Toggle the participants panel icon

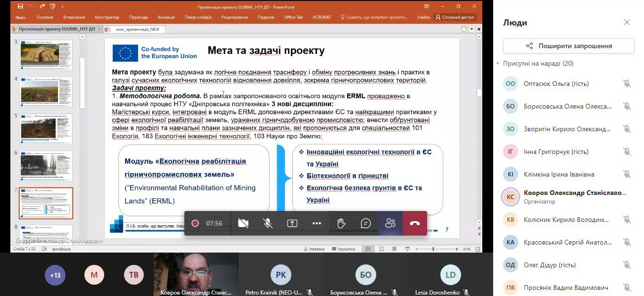coord(390,223)
